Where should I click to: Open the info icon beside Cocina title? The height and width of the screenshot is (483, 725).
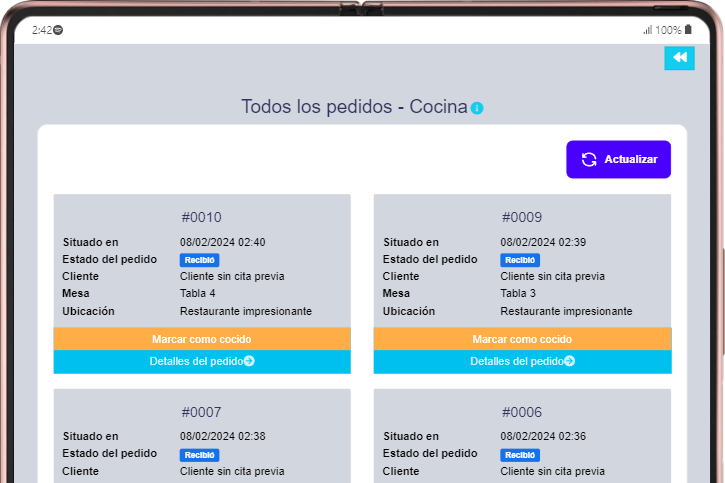[477, 108]
